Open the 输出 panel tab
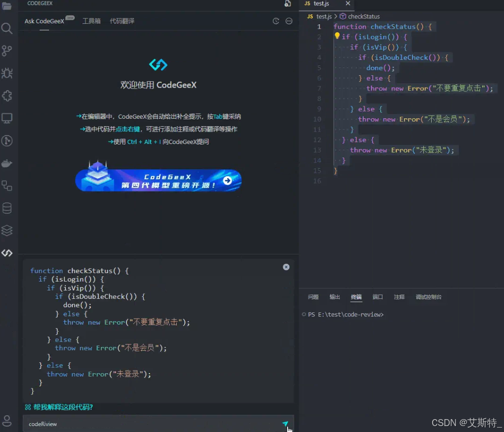Screen dimensions: 504x432 tap(335, 297)
